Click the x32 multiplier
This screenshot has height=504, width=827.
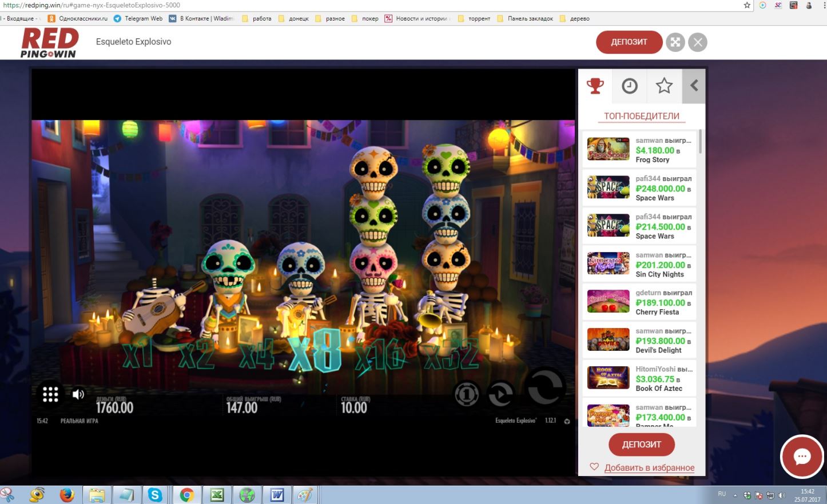pos(451,354)
